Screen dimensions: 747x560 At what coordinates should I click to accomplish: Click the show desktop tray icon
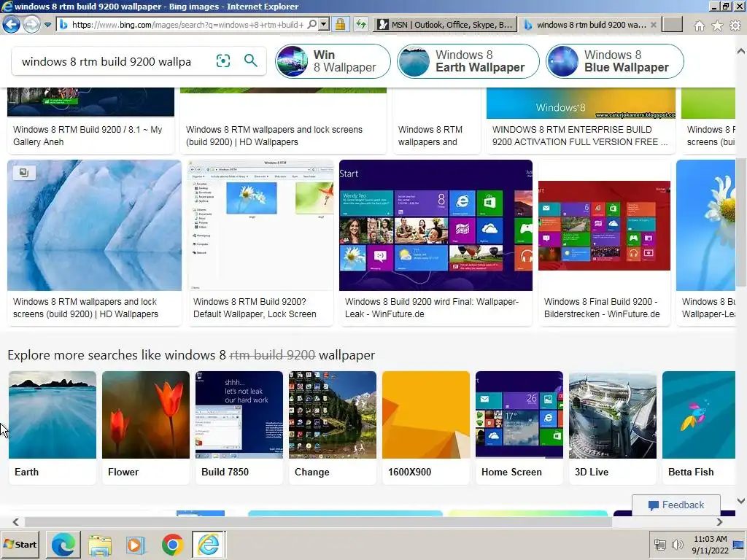[738, 544]
